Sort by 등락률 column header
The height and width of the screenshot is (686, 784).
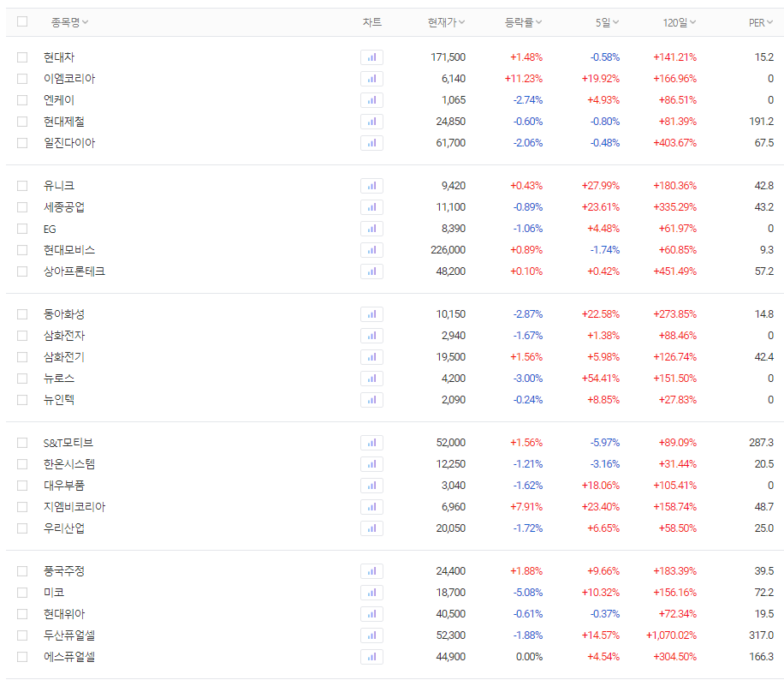pyautogui.click(x=523, y=22)
